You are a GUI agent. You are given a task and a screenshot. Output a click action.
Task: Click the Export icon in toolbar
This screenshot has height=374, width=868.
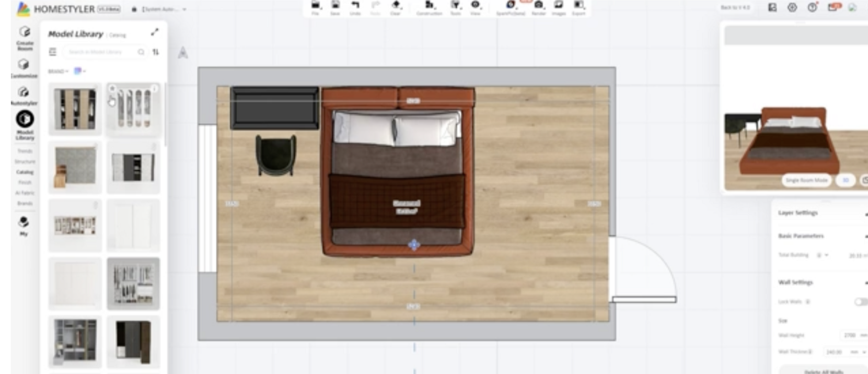point(578,7)
